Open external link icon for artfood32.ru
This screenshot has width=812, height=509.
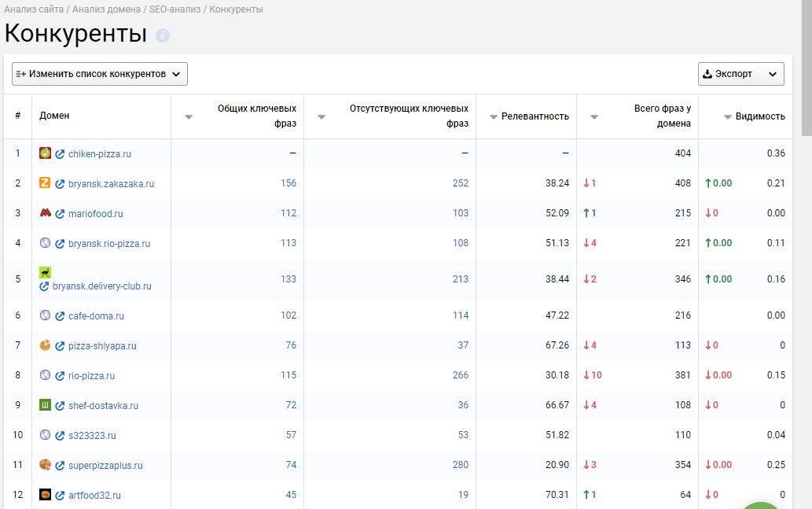[x=60, y=496]
